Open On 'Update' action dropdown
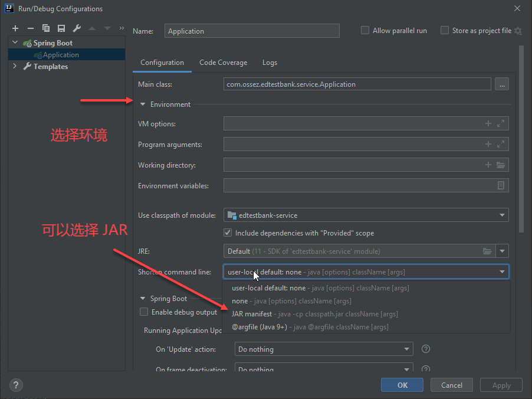This screenshot has height=399, width=532. 324,349
